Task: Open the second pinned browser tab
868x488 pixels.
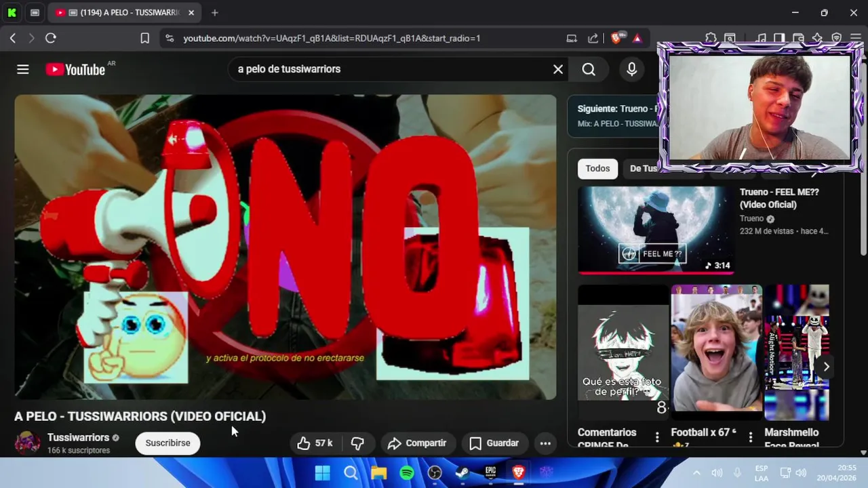Action: tap(35, 12)
